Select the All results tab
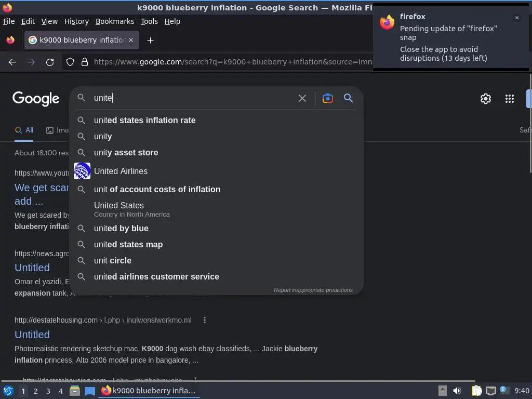The image size is (532, 399). coord(24,130)
